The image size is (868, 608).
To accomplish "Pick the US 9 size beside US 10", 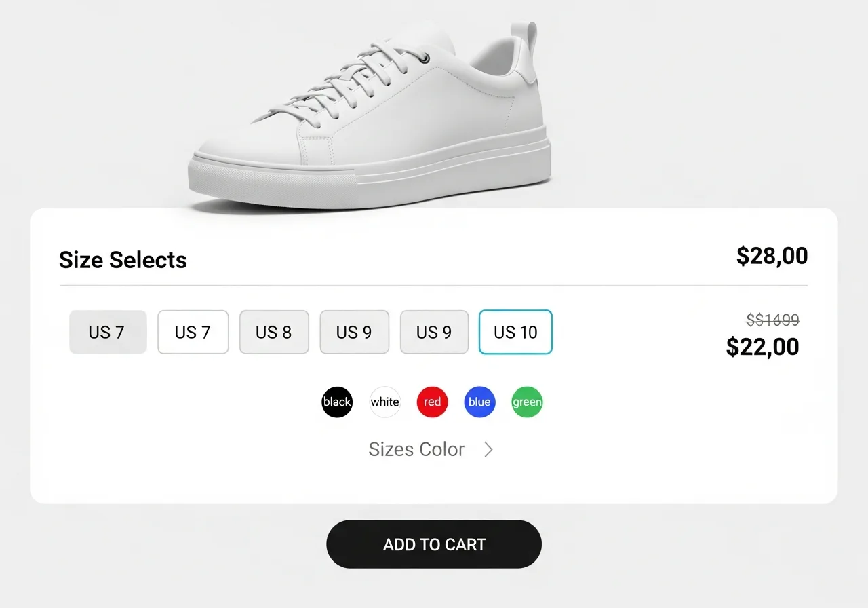I will (x=434, y=332).
